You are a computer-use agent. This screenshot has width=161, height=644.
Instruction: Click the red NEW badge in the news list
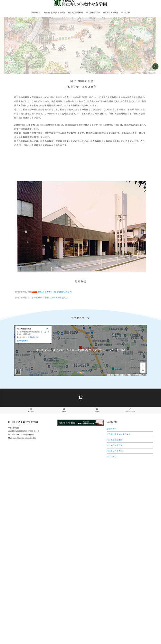pos(34,292)
